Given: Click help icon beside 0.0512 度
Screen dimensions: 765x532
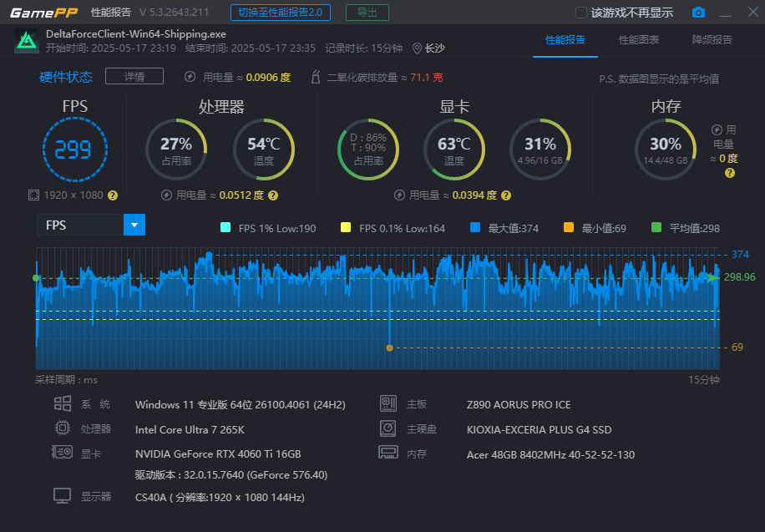Looking at the screenshot, I should coord(273,195).
